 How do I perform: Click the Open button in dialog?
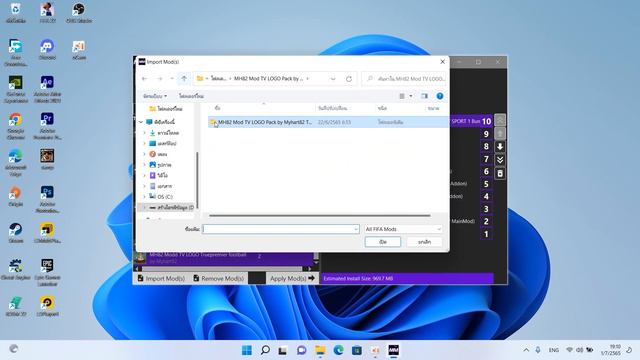[x=383, y=242]
